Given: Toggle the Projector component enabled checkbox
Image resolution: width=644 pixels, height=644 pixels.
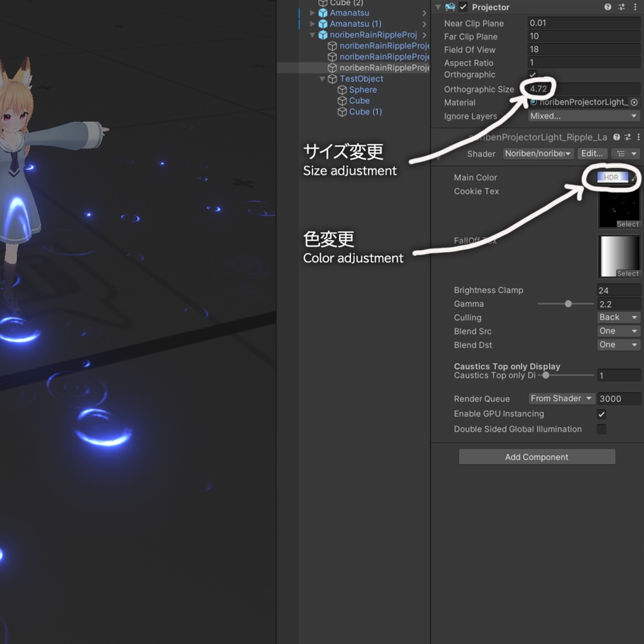Looking at the screenshot, I should tap(462, 7).
